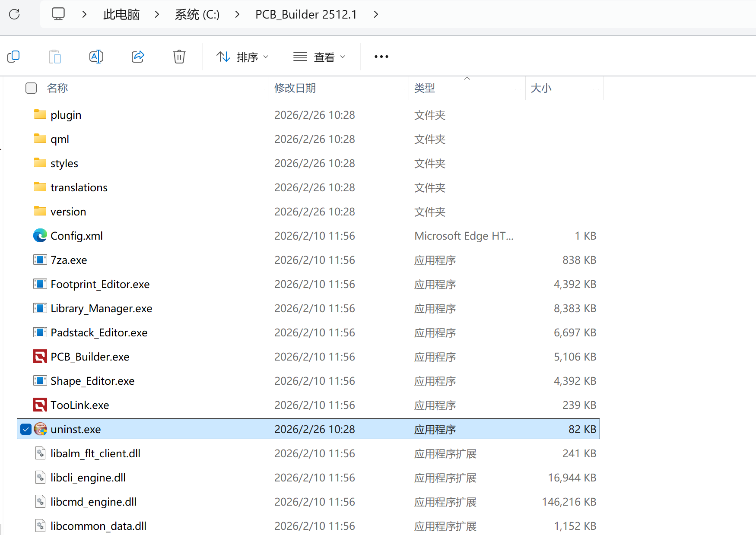Open the more options ellipsis menu
The height and width of the screenshot is (535, 756).
pos(381,57)
